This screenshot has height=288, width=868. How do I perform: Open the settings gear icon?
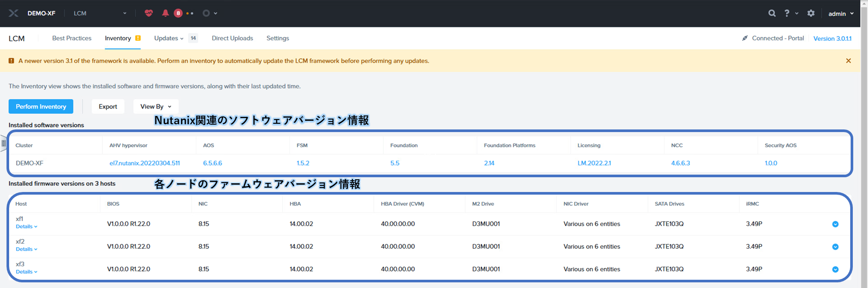(811, 13)
